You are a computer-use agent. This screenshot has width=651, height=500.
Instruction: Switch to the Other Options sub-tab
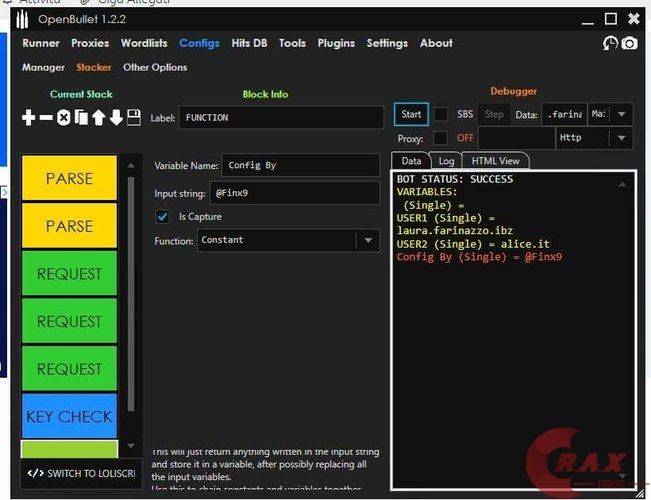pyautogui.click(x=155, y=67)
